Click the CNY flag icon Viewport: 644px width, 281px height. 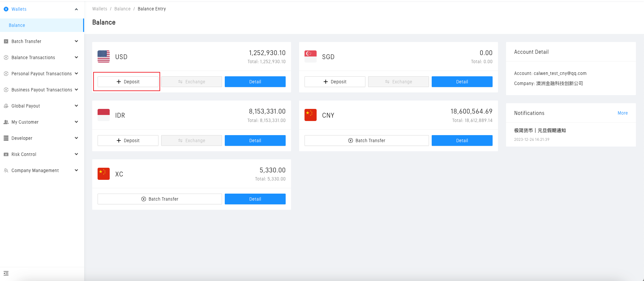[x=310, y=115]
